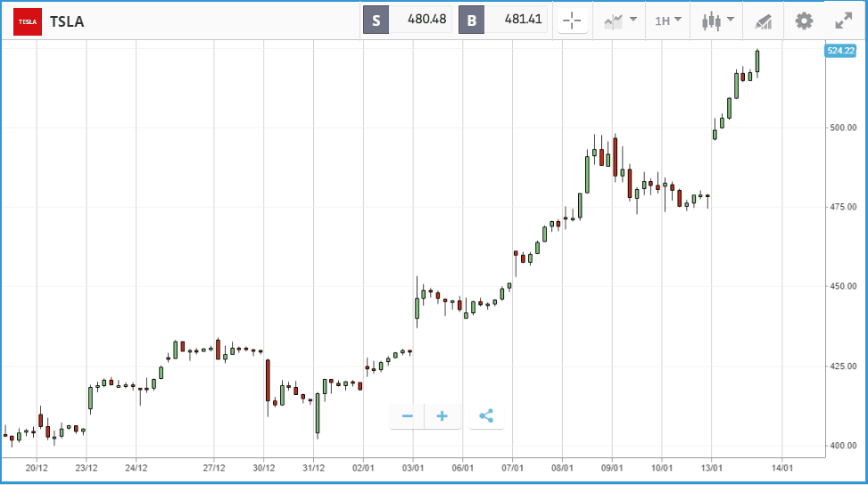Expand chart to fullscreen
This screenshot has width=868, height=485.
click(x=844, y=21)
